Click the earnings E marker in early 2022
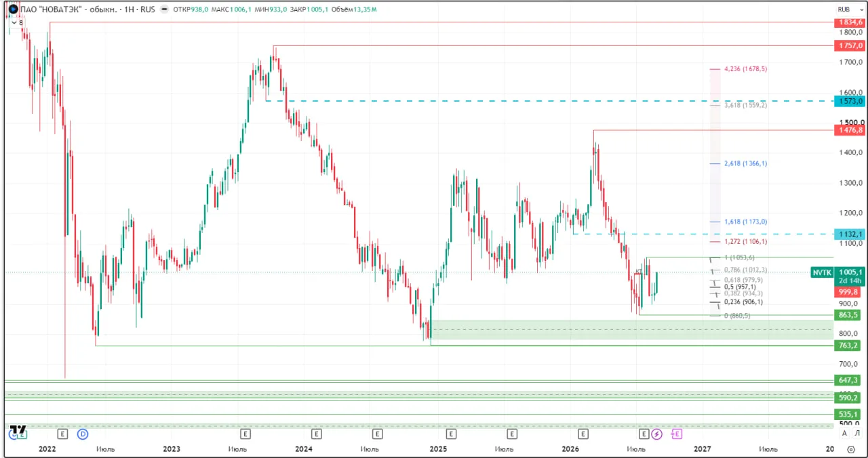 tap(63, 434)
